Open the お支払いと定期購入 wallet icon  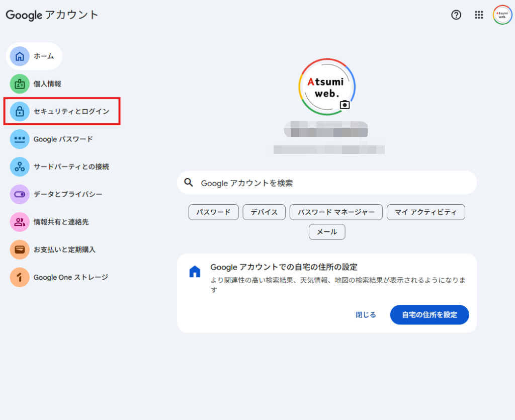point(20,249)
